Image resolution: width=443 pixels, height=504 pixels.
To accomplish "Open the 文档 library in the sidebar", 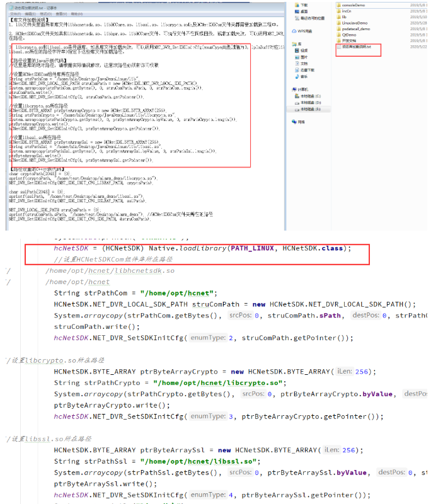I will [301, 64].
